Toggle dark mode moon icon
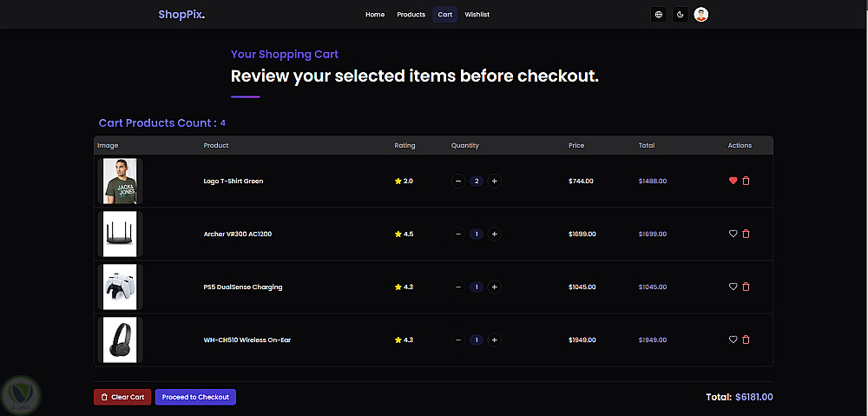Image resolution: width=868 pixels, height=416 pixels. [680, 15]
